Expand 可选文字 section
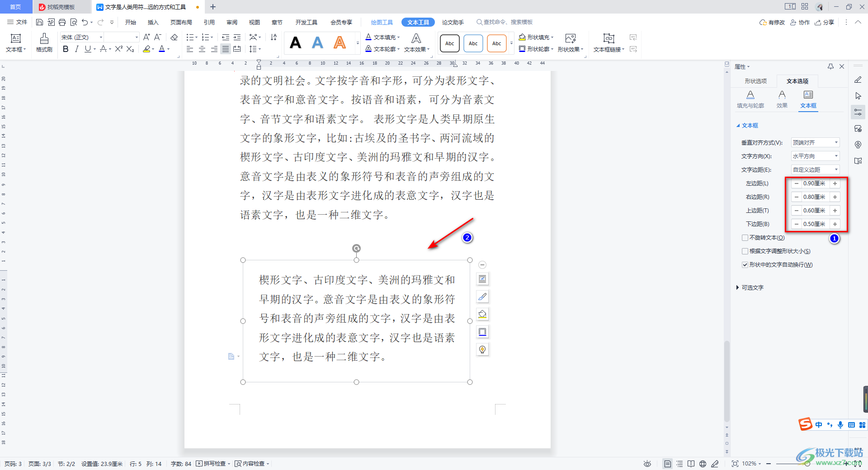 click(x=750, y=287)
